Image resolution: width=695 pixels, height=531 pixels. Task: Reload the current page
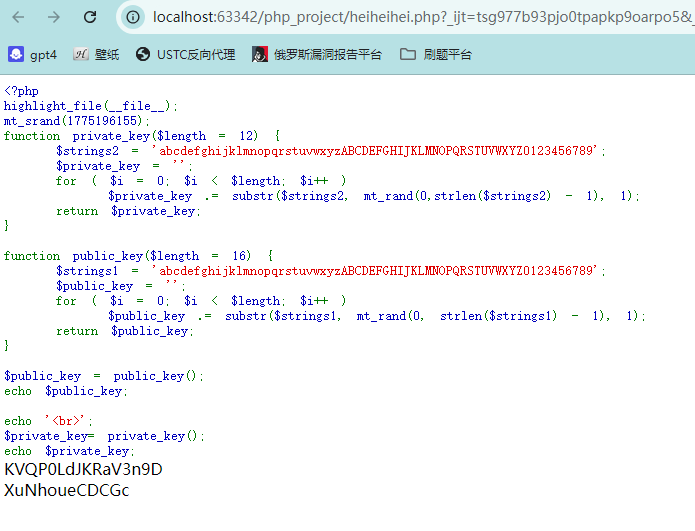90,17
